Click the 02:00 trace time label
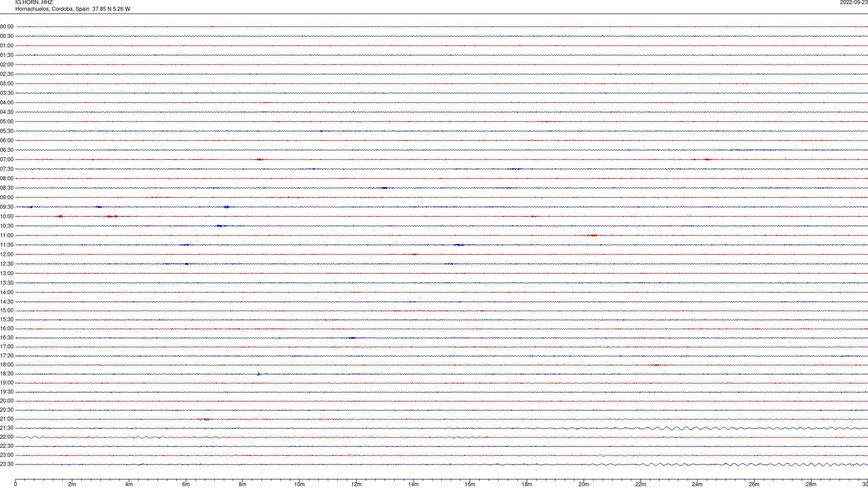 [x=7, y=65]
